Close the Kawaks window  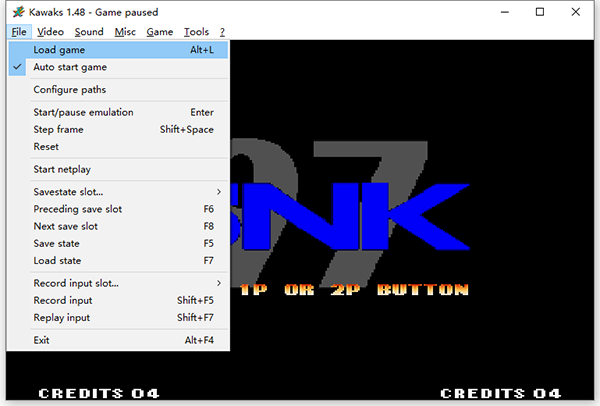pos(576,12)
